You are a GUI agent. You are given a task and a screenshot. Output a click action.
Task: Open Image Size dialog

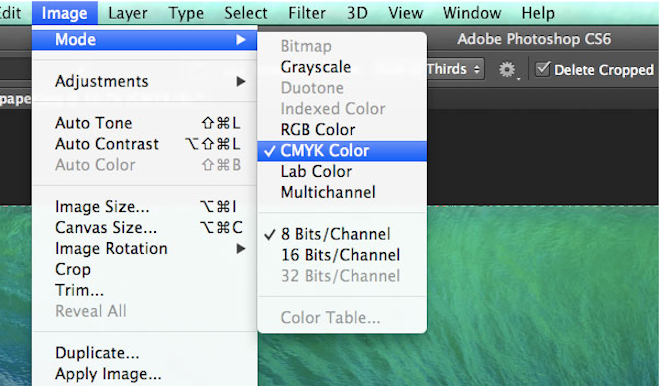coord(144,207)
